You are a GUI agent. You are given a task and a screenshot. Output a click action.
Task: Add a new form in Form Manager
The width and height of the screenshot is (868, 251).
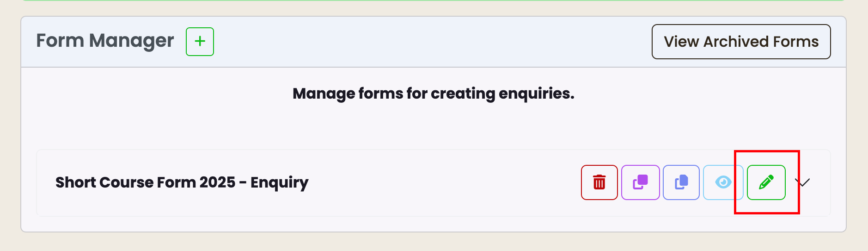tap(200, 42)
